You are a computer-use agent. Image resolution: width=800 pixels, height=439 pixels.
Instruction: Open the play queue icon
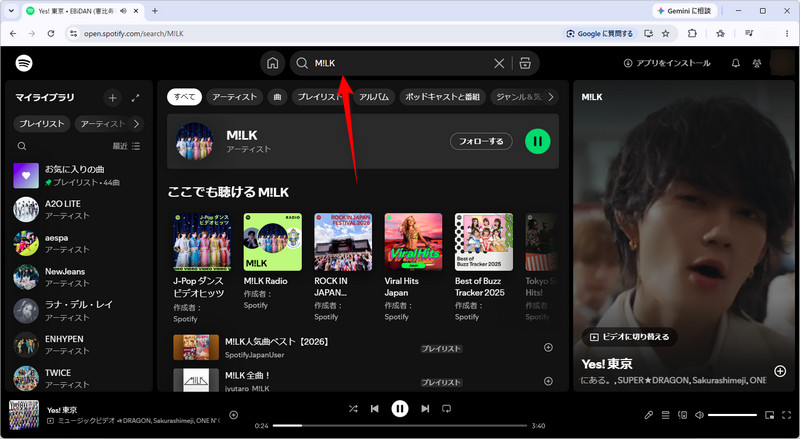[x=665, y=415]
